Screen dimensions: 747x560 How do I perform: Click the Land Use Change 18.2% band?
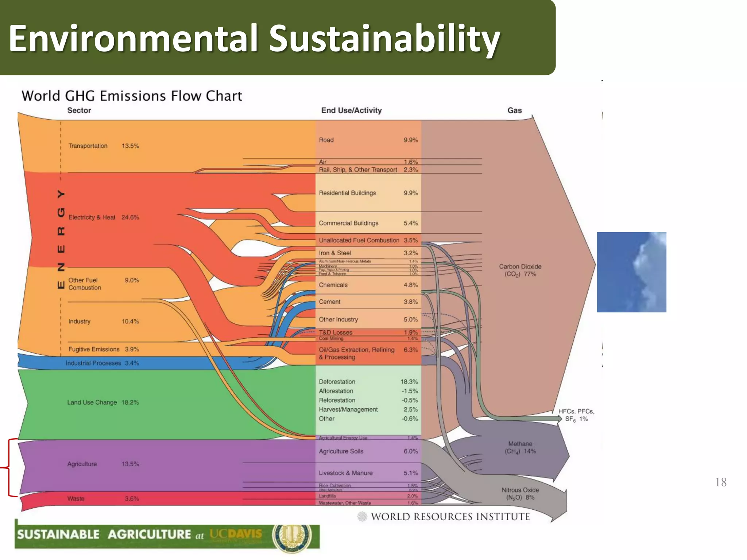(103, 402)
